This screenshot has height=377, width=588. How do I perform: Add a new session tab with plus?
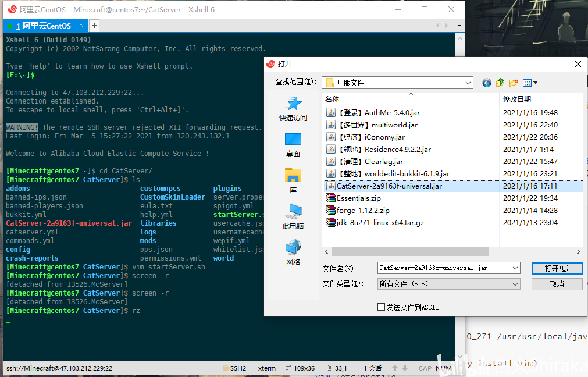[94, 26]
